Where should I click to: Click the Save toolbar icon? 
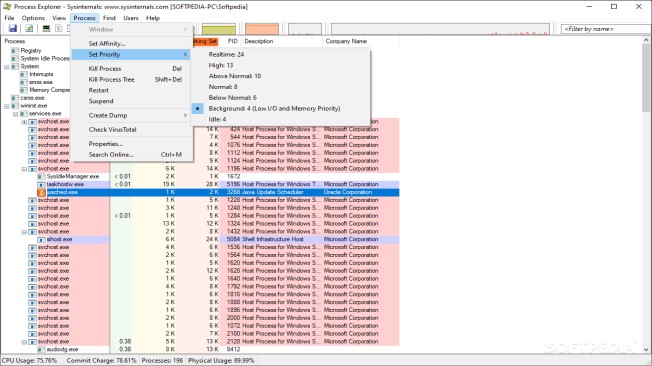[12, 28]
